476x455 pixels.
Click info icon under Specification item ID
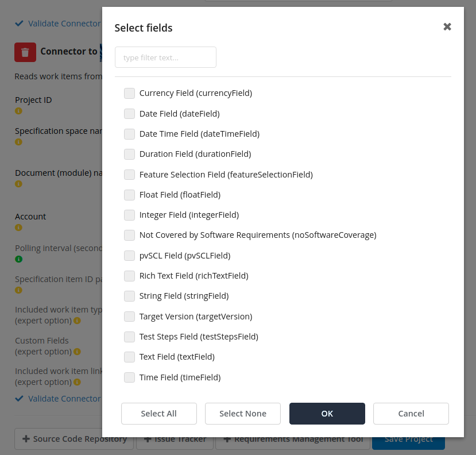18,290
